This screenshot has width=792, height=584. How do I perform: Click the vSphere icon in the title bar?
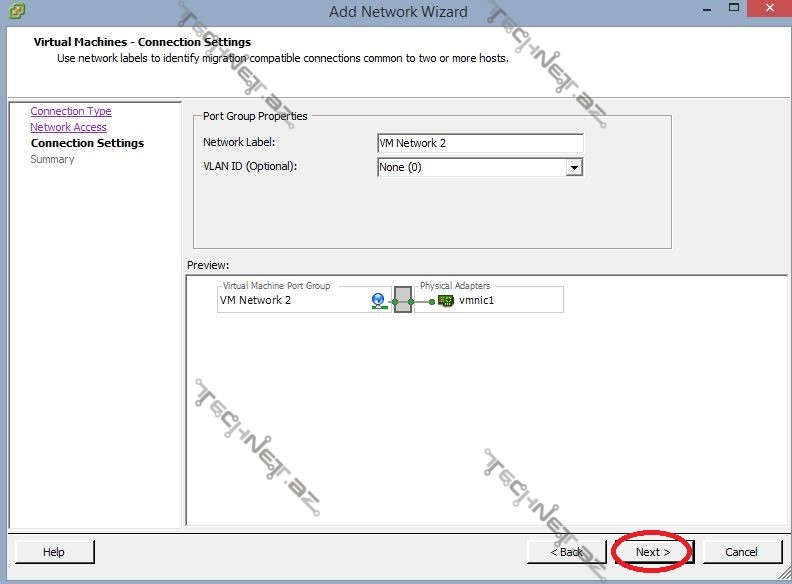[x=16, y=11]
